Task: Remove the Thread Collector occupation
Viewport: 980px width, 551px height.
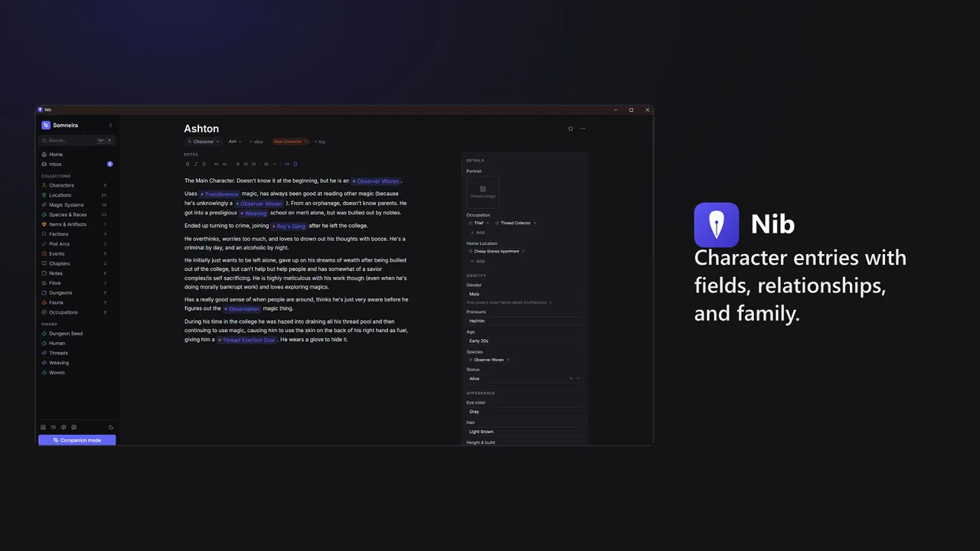Action: pos(534,223)
